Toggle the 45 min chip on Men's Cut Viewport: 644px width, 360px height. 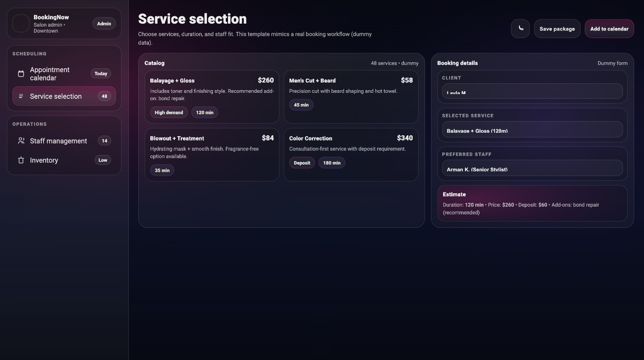click(301, 104)
